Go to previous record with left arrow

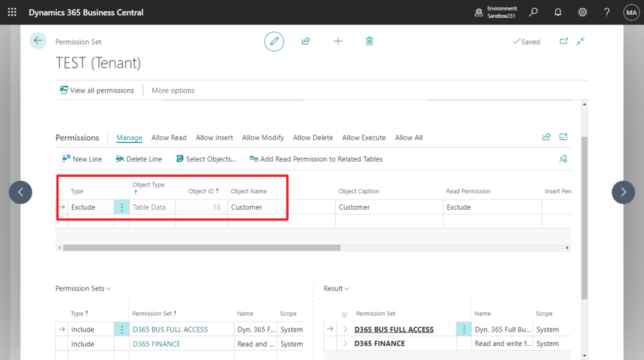[x=21, y=192]
